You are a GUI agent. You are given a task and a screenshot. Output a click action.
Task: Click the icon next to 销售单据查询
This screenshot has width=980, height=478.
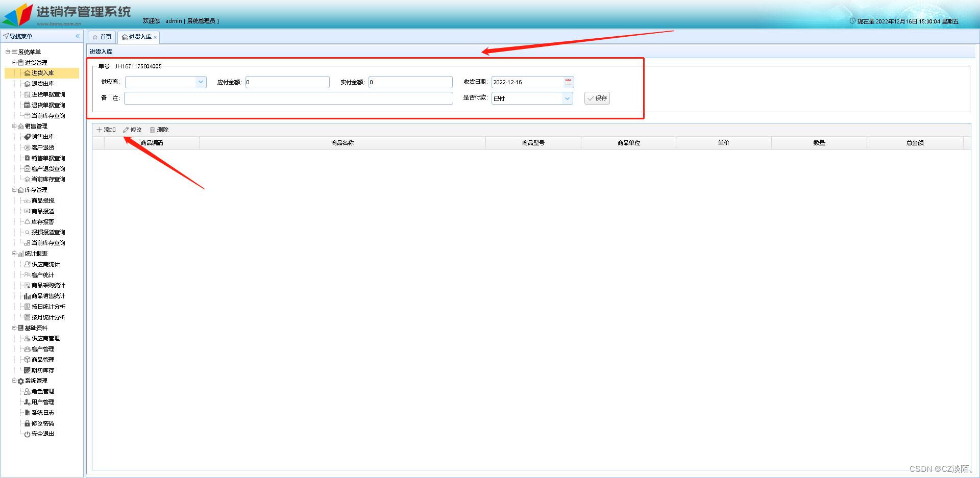coord(28,158)
